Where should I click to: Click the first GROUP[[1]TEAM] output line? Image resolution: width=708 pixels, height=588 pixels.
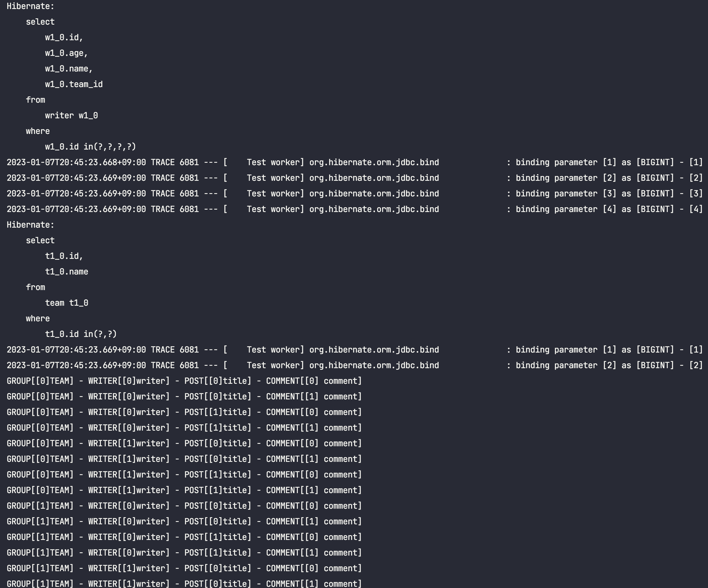pos(184,506)
